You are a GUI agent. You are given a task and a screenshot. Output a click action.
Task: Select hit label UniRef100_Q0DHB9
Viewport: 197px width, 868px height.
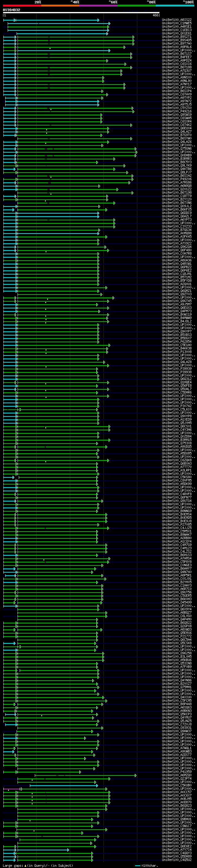(177, 155)
